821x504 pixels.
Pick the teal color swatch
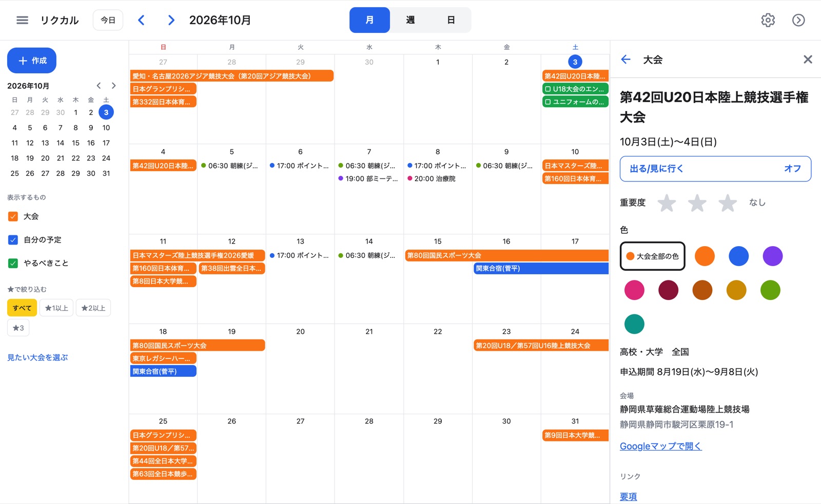634,324
